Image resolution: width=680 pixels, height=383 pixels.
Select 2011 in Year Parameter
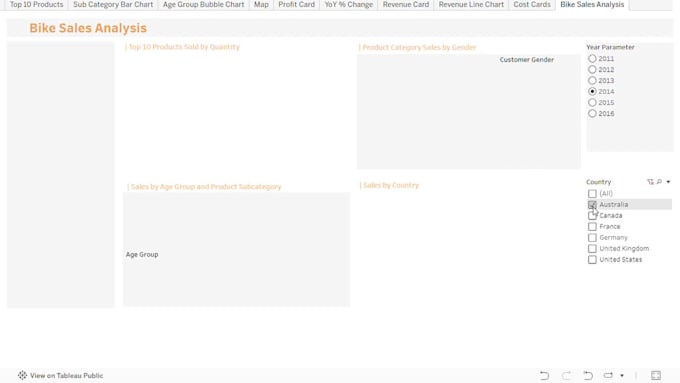pyautogui.click(x=592, y=59)
